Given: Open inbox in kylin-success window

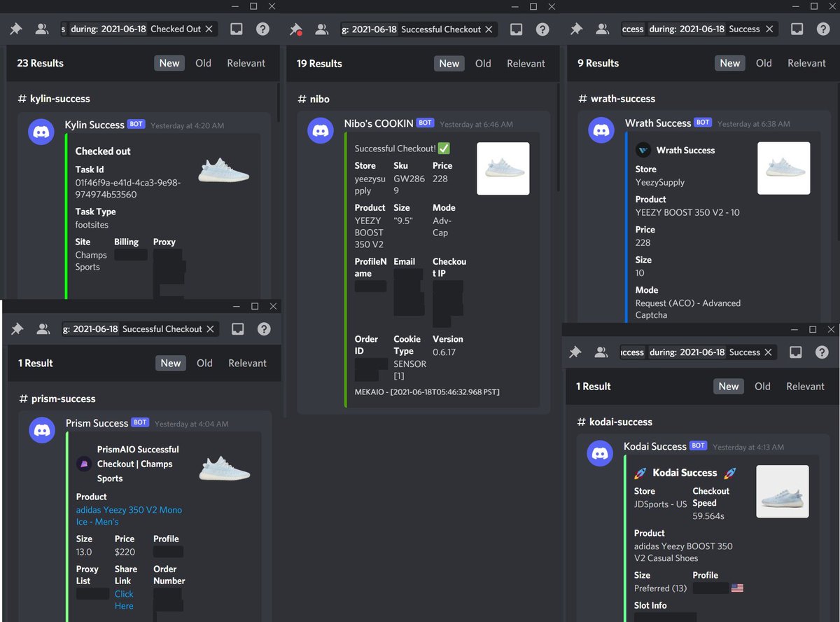Looking at the screenshot, I should [x=237, y=29].
